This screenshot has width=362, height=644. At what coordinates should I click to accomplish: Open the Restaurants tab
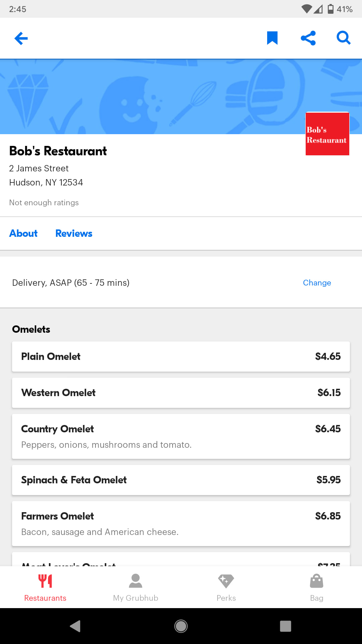(45, 587)
